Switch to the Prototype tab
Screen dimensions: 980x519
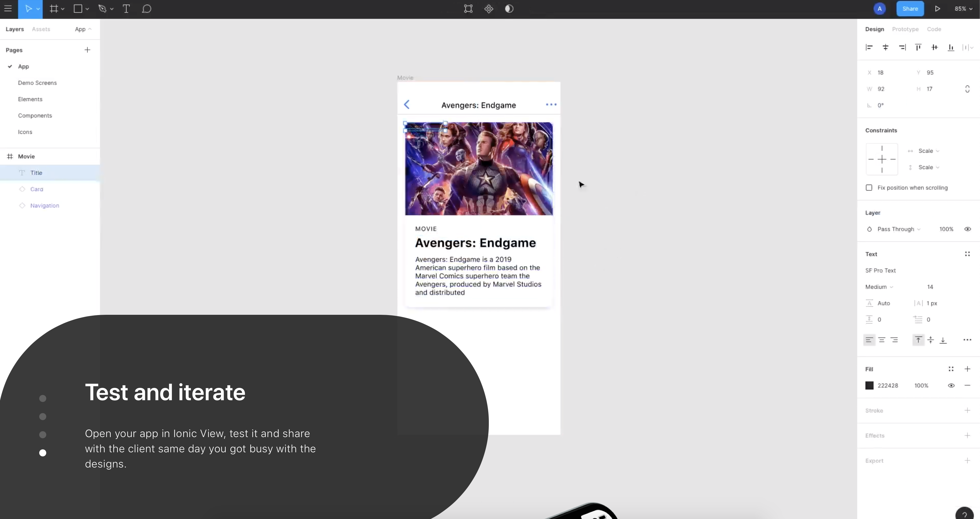tap(905, 29)
